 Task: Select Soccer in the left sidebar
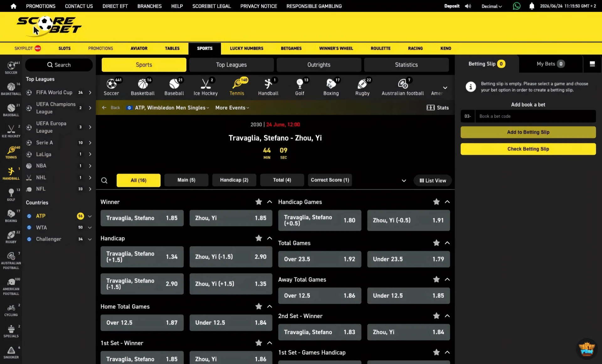[11, 68]
